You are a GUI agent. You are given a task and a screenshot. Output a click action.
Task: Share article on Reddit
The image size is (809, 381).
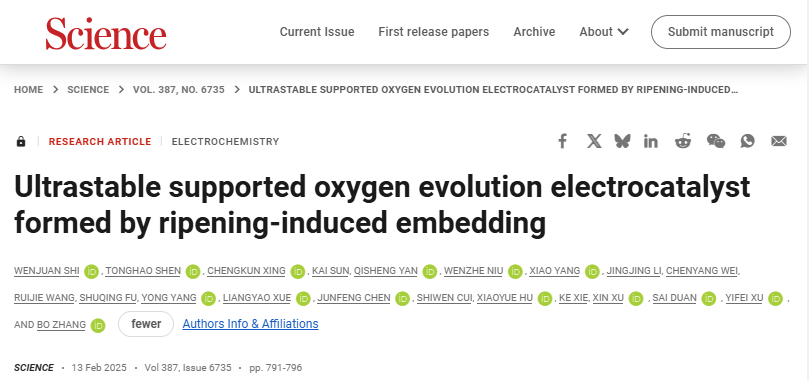(x=683, y=141)
